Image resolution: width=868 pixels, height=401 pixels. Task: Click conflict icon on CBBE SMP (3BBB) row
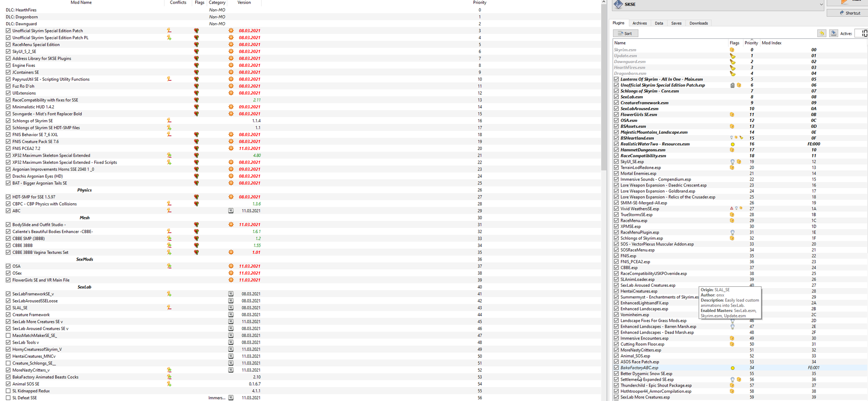[169, 238]
